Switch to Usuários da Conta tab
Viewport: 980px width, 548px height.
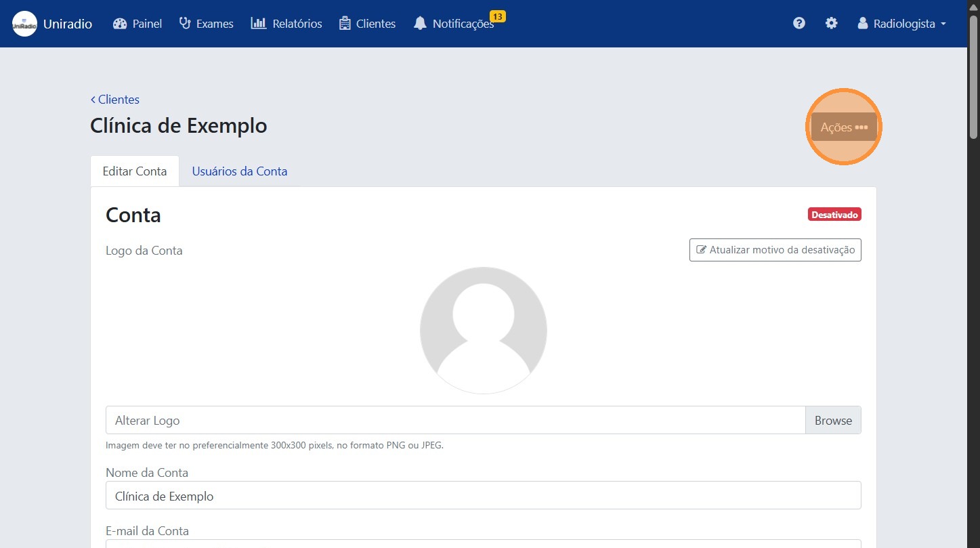pyautogui.click(x=240, y=171)
